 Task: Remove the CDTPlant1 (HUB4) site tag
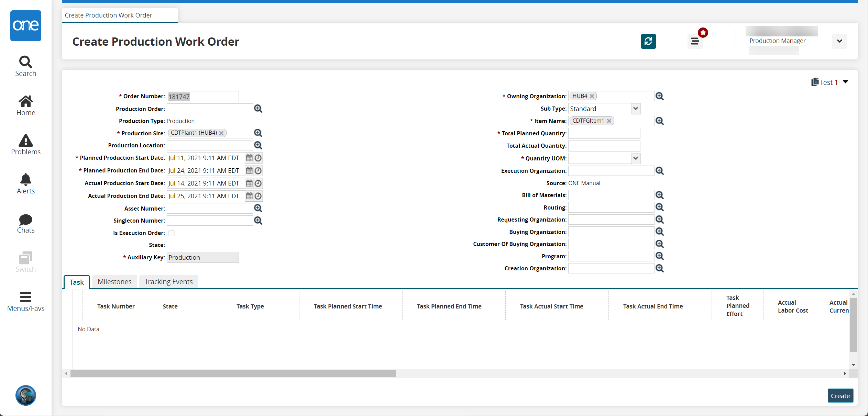tap(221, 133)
